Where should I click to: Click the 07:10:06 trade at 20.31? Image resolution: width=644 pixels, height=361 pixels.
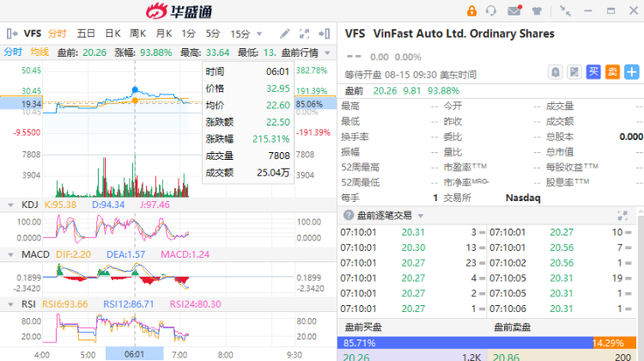point(561,309)
